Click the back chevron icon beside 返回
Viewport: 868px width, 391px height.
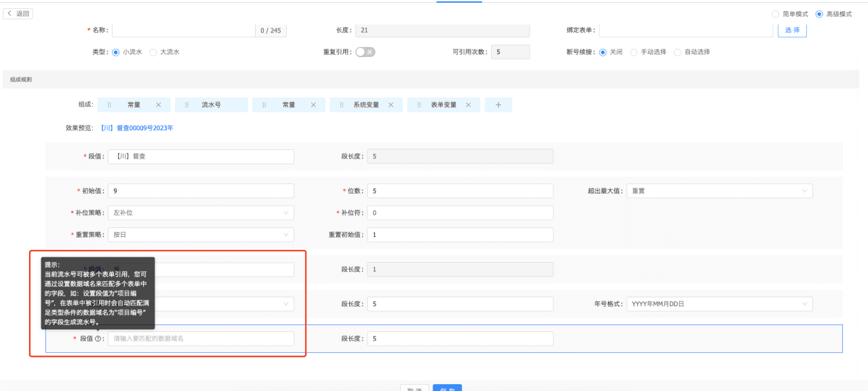pyautogui.click(x=10, y=14)
